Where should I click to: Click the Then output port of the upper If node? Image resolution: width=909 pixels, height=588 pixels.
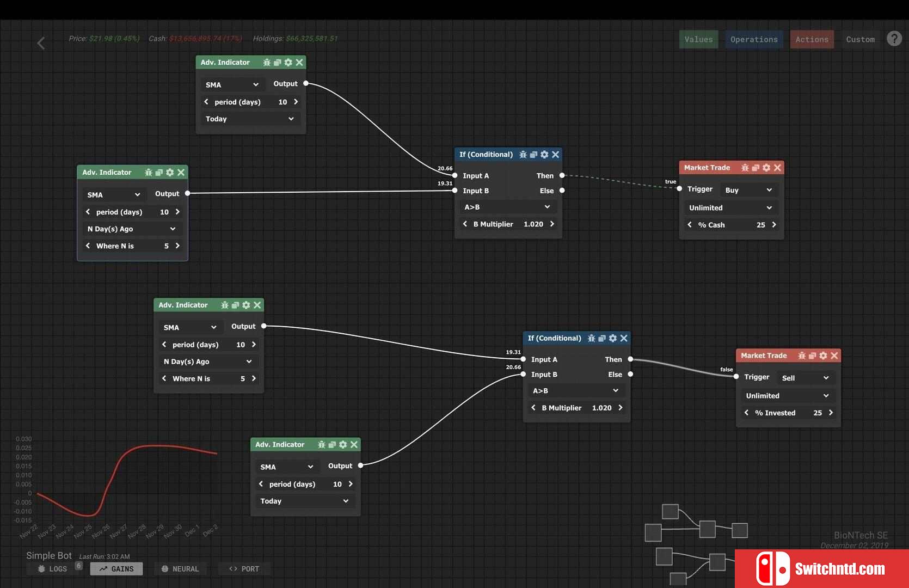(x=562, y=175)
